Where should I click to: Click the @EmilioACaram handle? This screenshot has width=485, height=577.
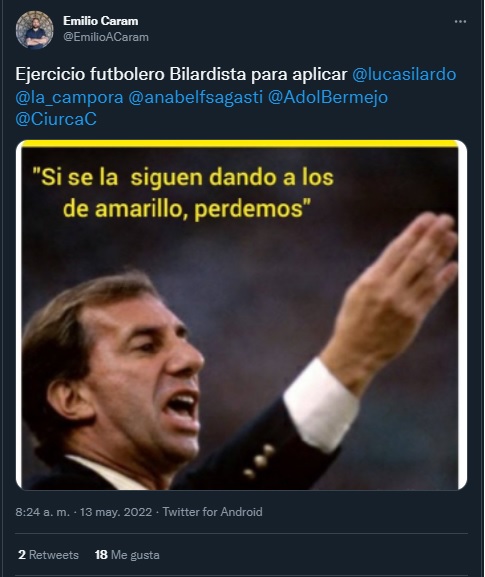(x=106, y=37)
